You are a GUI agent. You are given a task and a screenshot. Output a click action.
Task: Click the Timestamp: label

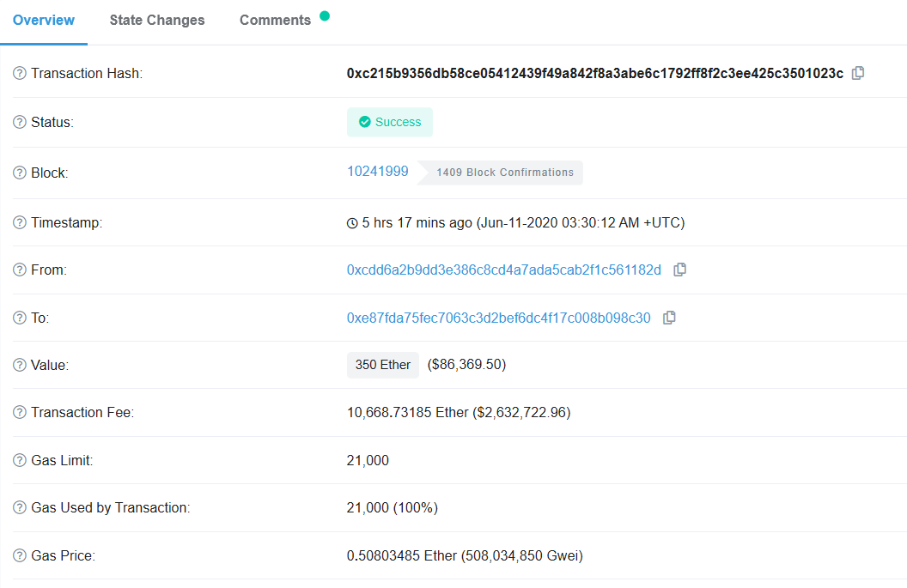point(66,222)
